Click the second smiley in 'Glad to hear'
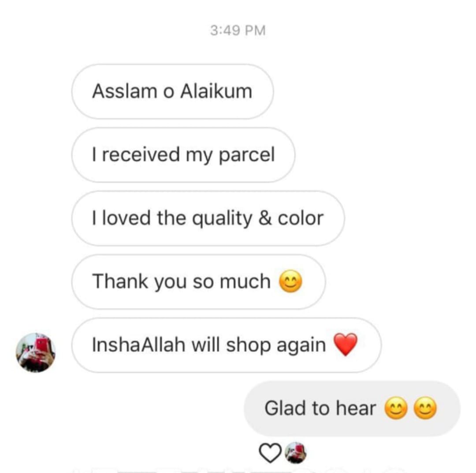The image size is (476, 473). click(426, 408)
